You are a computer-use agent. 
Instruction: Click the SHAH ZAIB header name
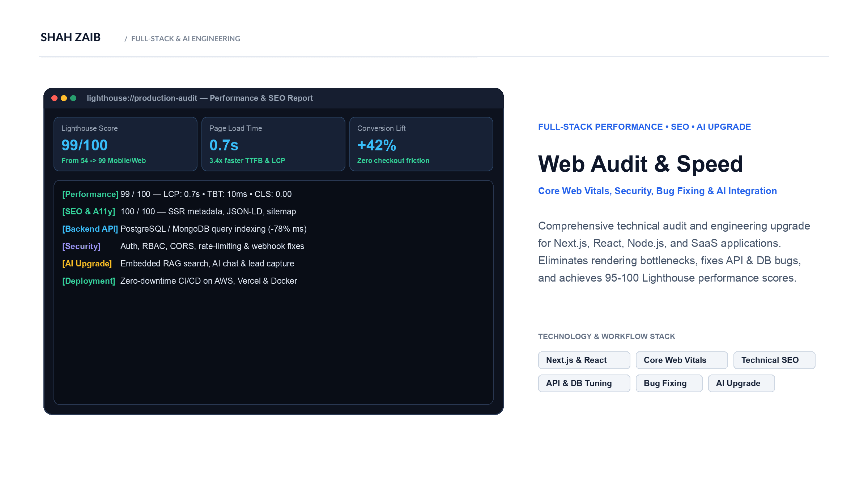point(71,37)
